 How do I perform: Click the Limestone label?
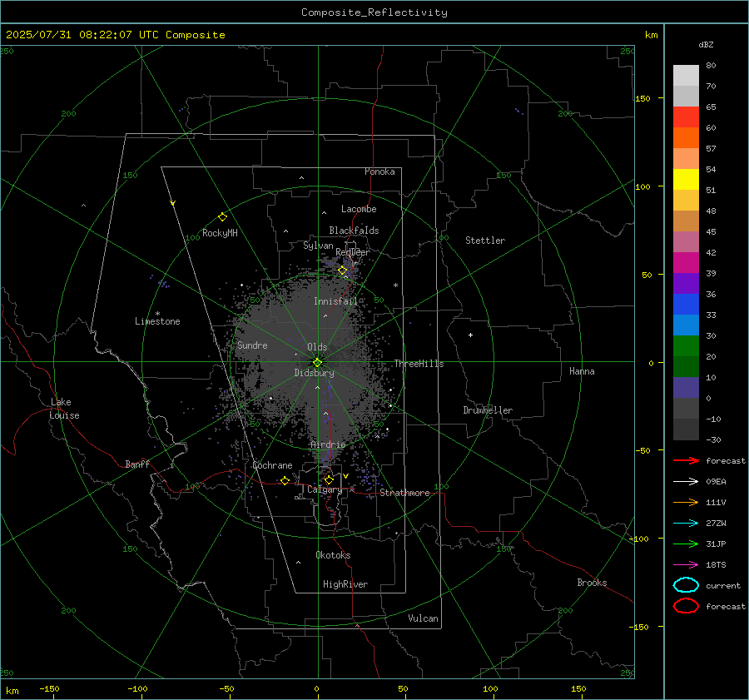(157, 321)
